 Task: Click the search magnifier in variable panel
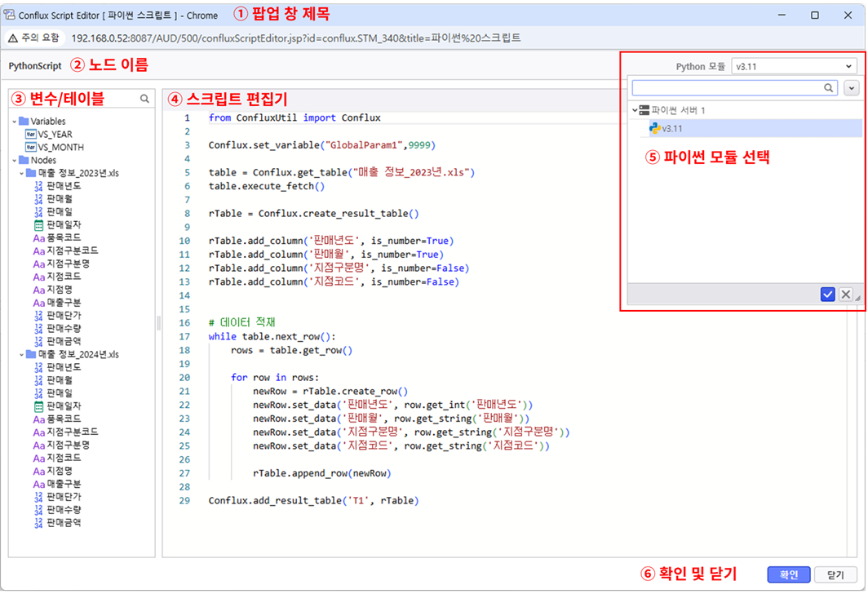click(144, 99)
